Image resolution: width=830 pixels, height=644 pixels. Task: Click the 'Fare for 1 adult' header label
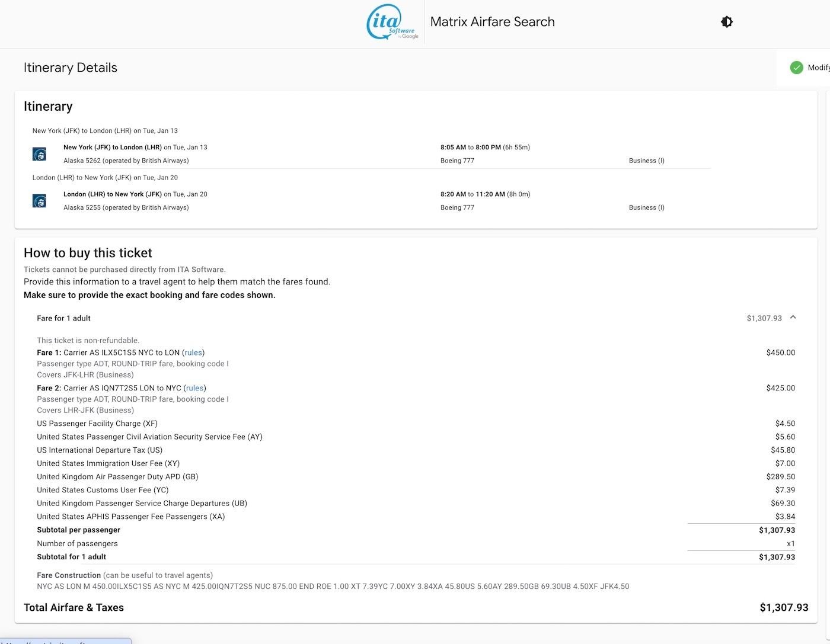[x=63, y=318]
